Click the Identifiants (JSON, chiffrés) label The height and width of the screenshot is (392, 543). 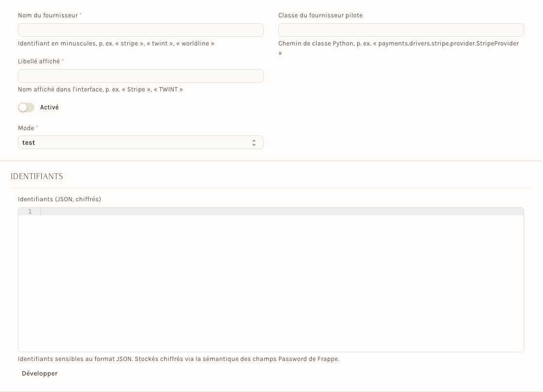pos(60,199)
